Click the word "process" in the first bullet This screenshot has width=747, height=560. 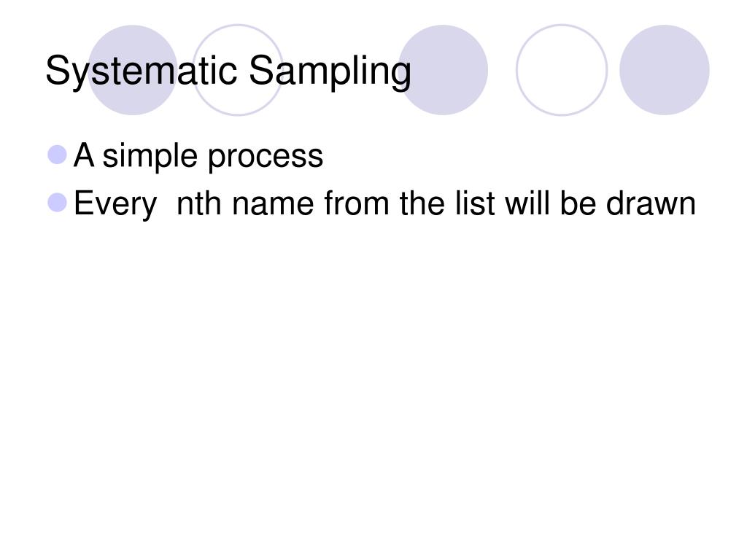(266, 157)
